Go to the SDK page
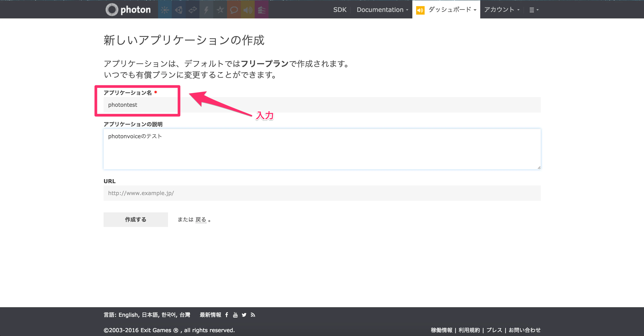Viewport: 644px width, 336px height. click(340, 10)
